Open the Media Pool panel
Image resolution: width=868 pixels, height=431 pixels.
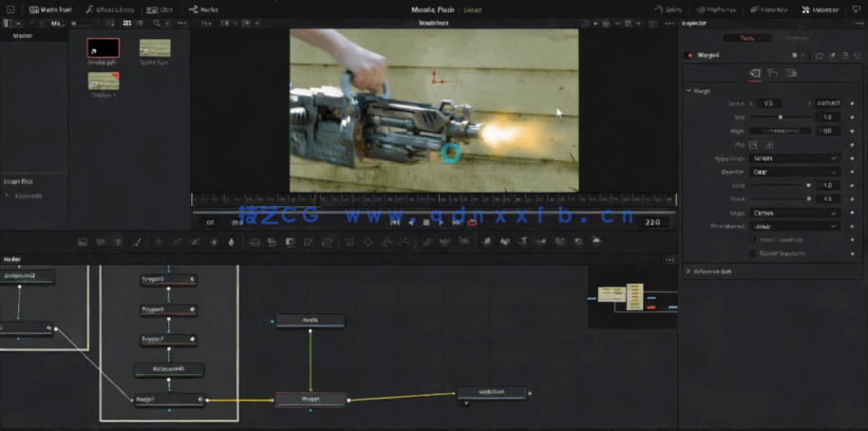(x=49, y=9)
